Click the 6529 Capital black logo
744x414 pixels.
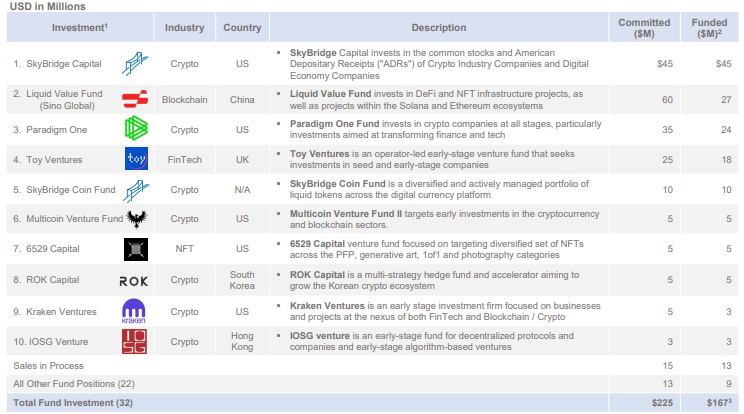(x=136, y=250)
